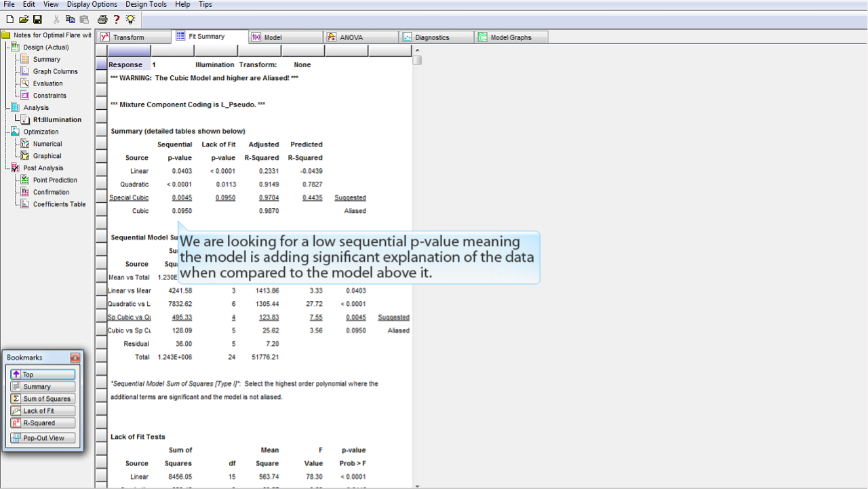Click the Cut scissors icon
The width and height of the screenshot is (868, 489).
pyautogui.click(x=56, y=19)
